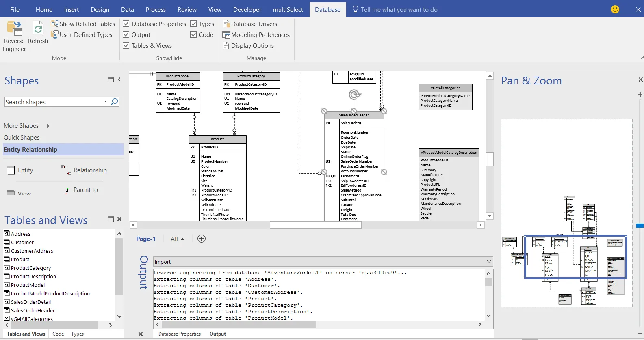Select the Relationship shape stencil
644x340 pixels.
pyautogui.click(x=84, y=170)
